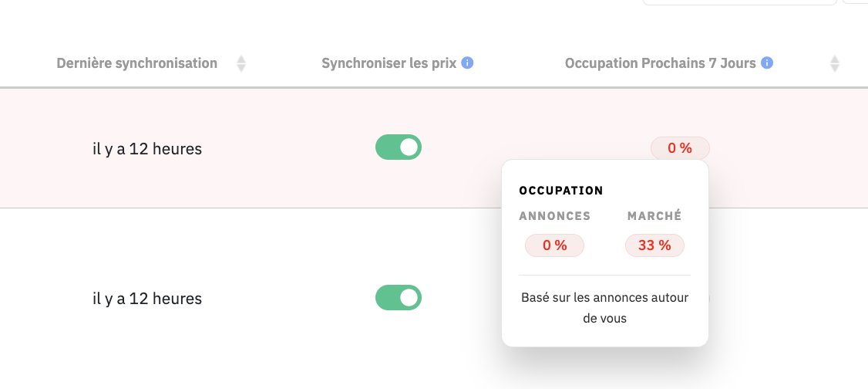Click the 'Basé sur les annonces autour de vous' text
Viewport: 868px width, 389px height.
pyautogui.click(x=604, y=308)
